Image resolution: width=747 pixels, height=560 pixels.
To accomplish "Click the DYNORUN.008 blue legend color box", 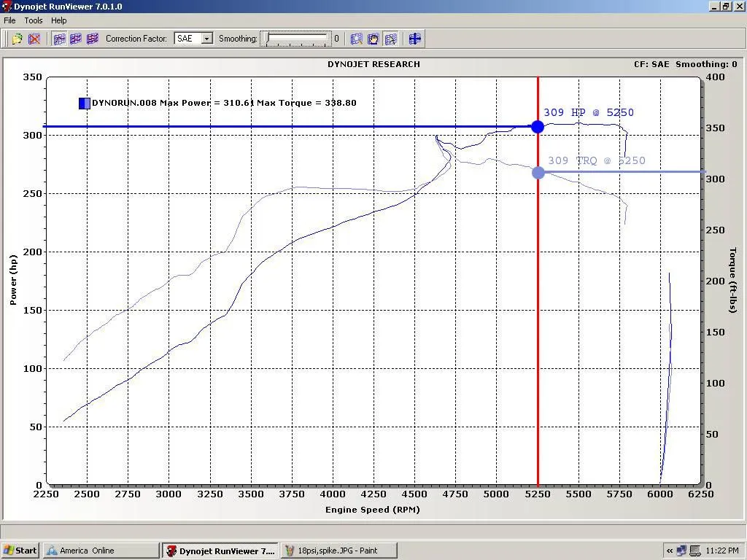I will coord(85,104).
